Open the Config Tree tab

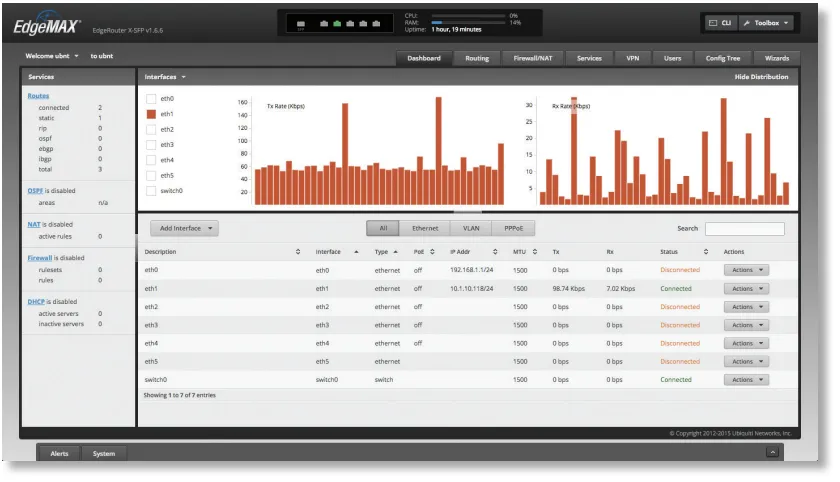pyautogui.click(x=722, y=58)
